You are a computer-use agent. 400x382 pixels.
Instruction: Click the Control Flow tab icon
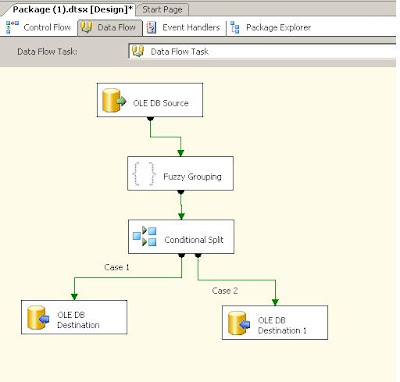(x=12, y=27)
